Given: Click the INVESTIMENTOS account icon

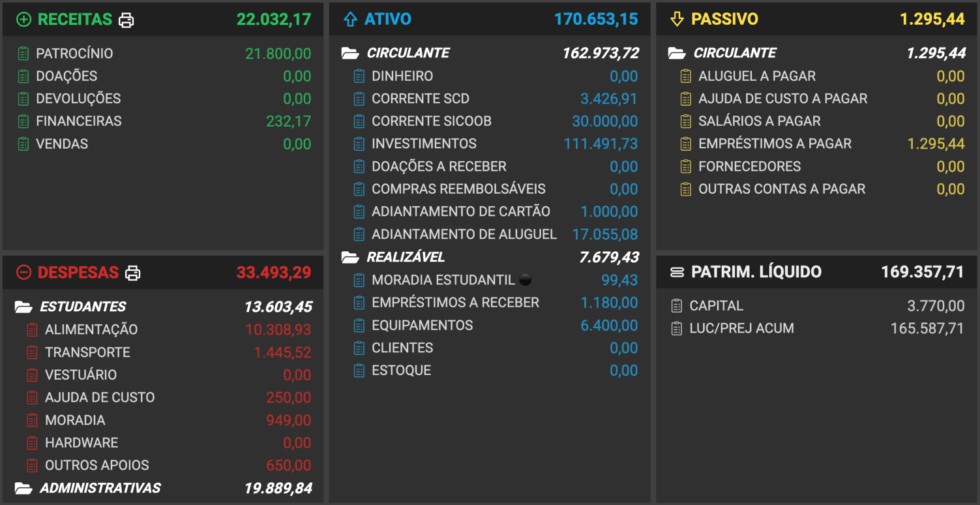Looking at the screenshot, I should (359, 144).
